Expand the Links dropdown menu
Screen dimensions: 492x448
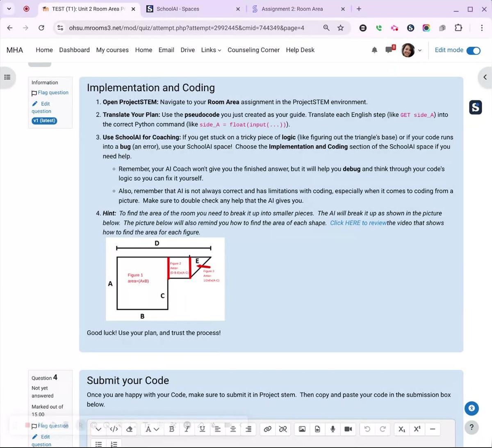point(211,50)
